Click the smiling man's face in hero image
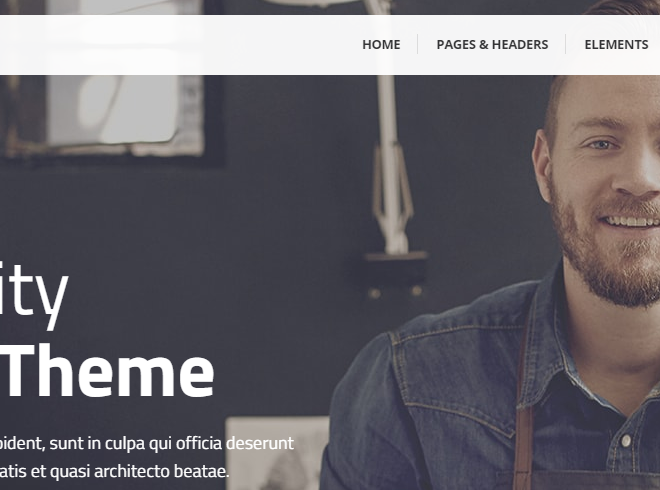 (x=606, y=189)
